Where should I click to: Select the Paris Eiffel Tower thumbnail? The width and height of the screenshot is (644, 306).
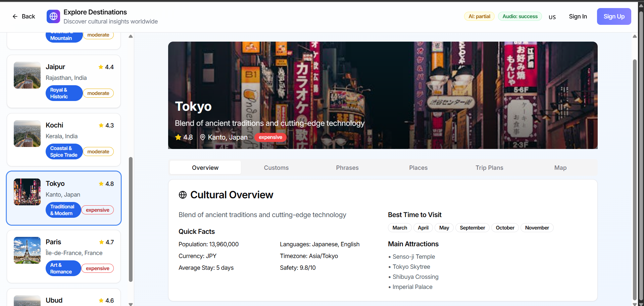pos(27,250)
